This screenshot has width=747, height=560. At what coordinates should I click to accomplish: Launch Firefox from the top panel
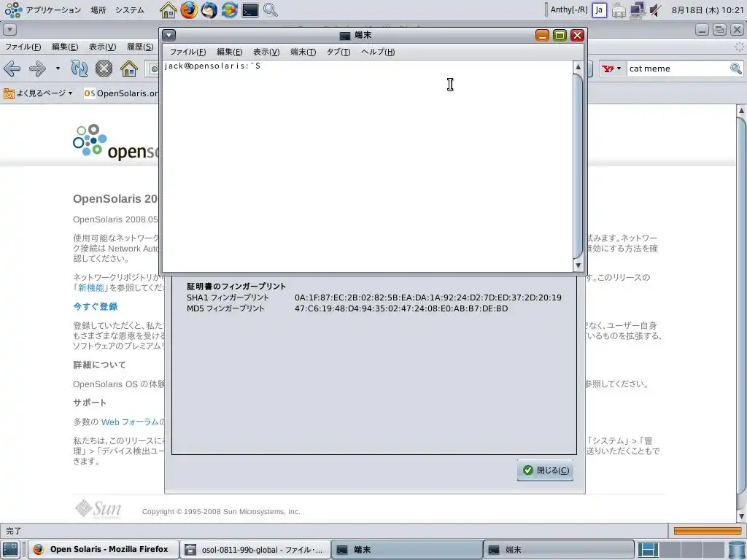pyautogui.click(x=189, y=9)
